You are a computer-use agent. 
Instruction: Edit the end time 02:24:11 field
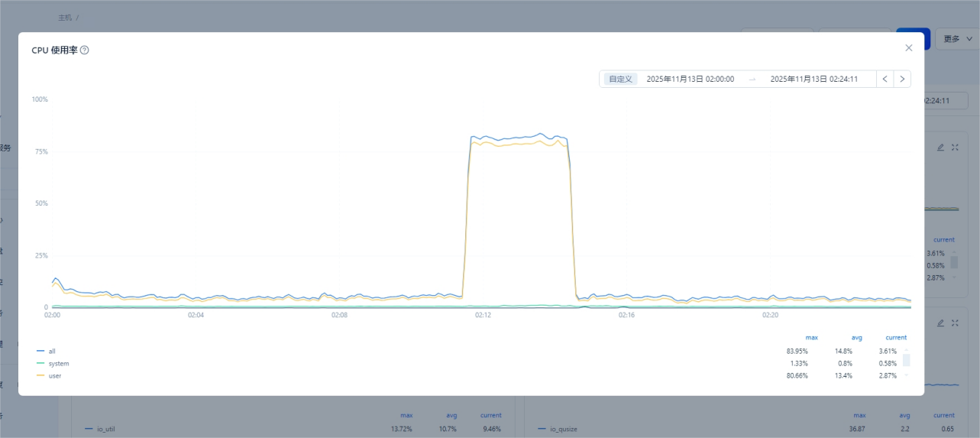click(x=813, y=79)
